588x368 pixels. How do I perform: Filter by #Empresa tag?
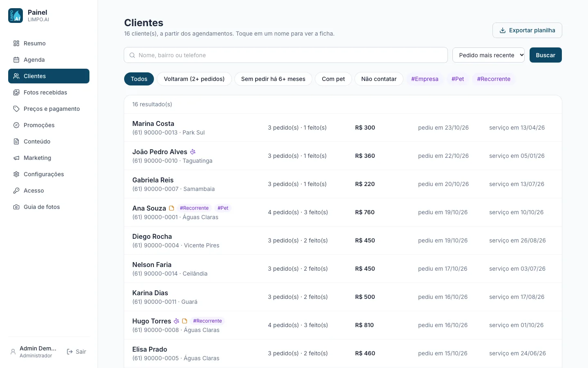point(425,79)
